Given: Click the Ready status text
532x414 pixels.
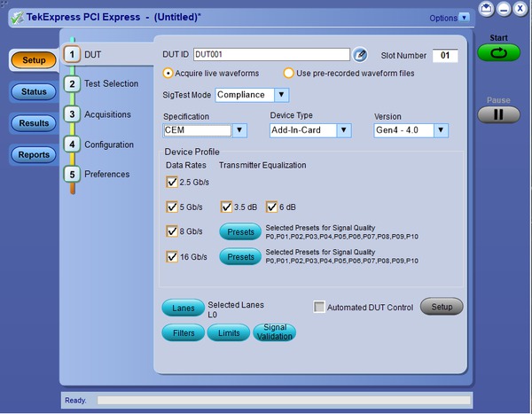Looking at the screenshot, I should (75, 401).
